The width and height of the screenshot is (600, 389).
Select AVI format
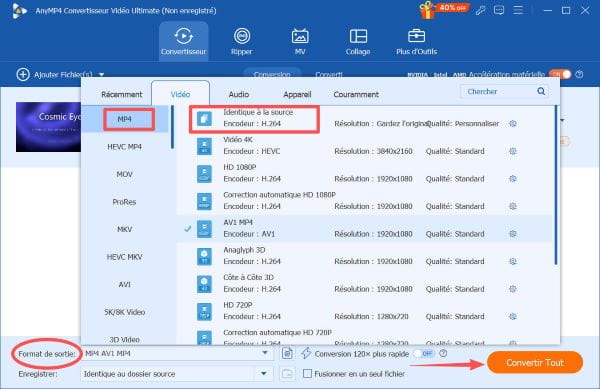coord(125,285)
